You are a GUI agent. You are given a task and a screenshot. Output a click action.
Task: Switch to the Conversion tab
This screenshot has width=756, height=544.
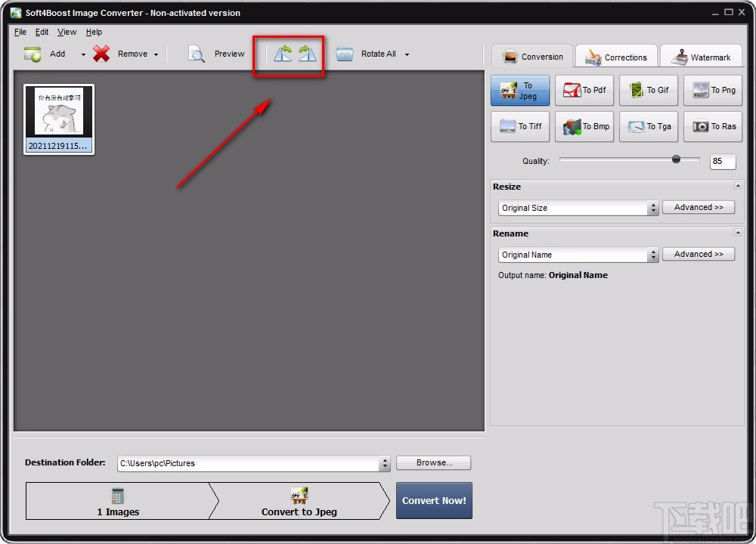coord(532,57)
